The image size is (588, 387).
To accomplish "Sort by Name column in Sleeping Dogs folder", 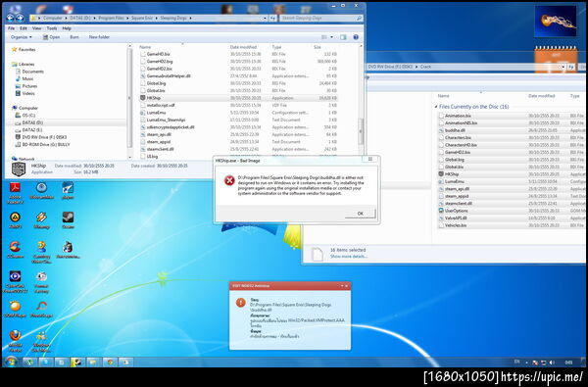I will pyautogui.click(x=145, y=47).
